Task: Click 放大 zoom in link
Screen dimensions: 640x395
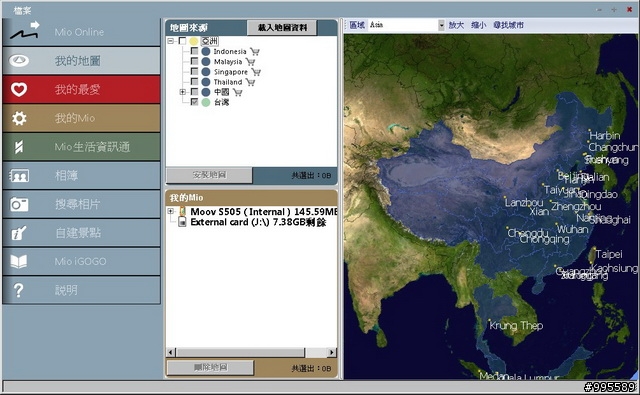Action: tap(456, 25)
